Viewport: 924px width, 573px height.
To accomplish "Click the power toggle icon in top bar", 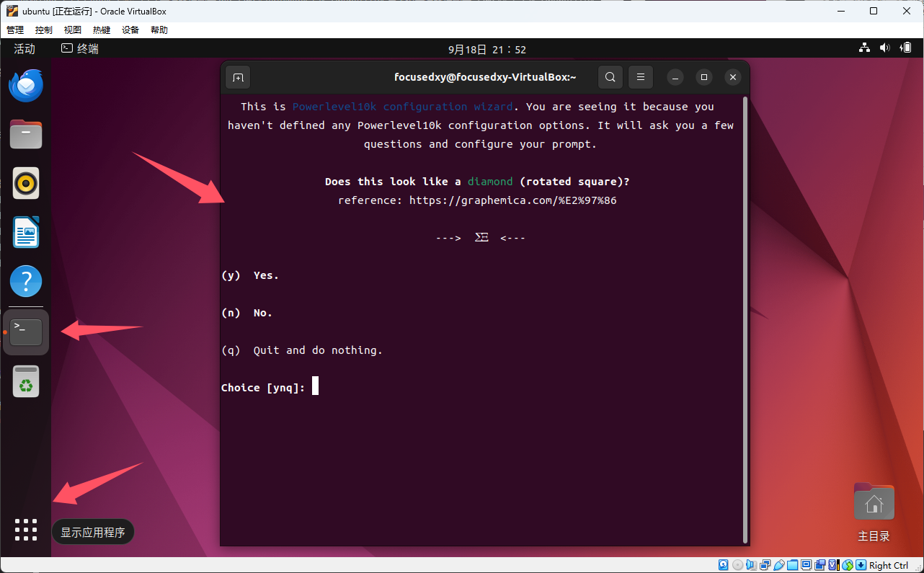I will (x=906, y=48).
